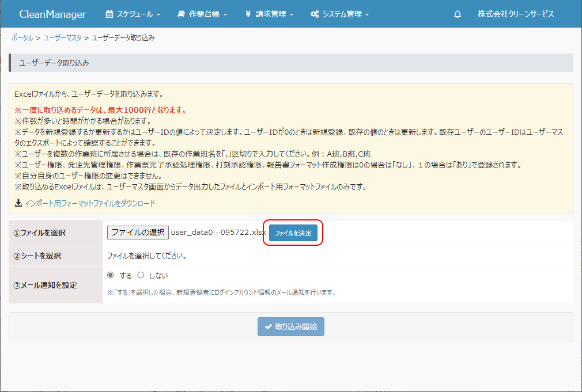Click the calendar icon beside スケジュール
582x392 pixels.
[x=109, y=14]
